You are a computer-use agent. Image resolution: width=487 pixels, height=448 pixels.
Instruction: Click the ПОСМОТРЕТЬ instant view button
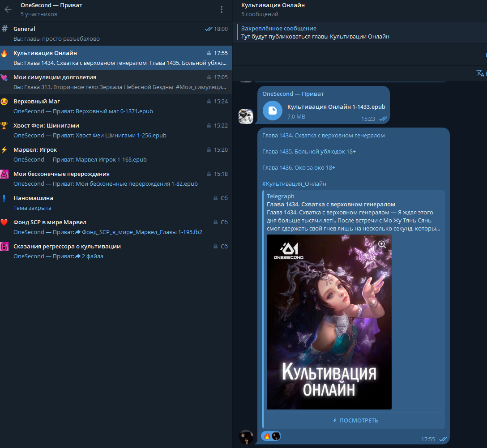point(355,420)
